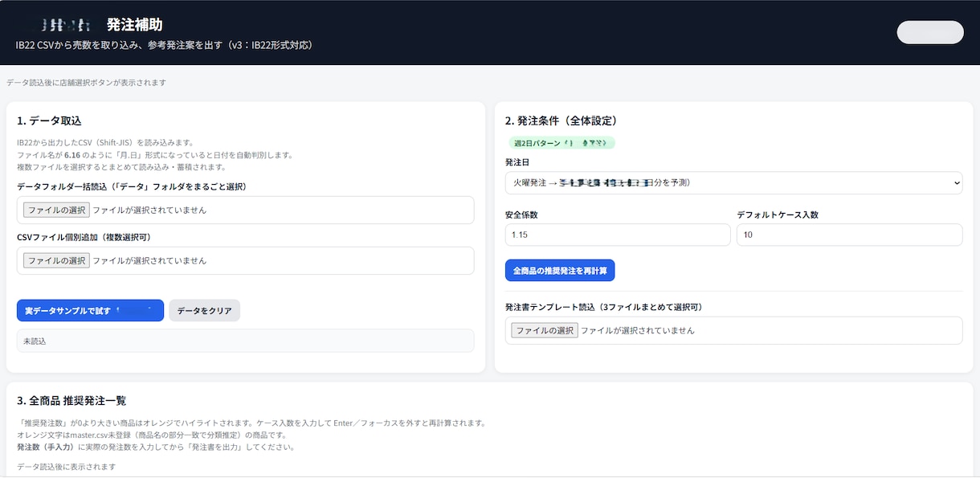Focus the デフォルトケース入数 input field

(x=849, y=235)
